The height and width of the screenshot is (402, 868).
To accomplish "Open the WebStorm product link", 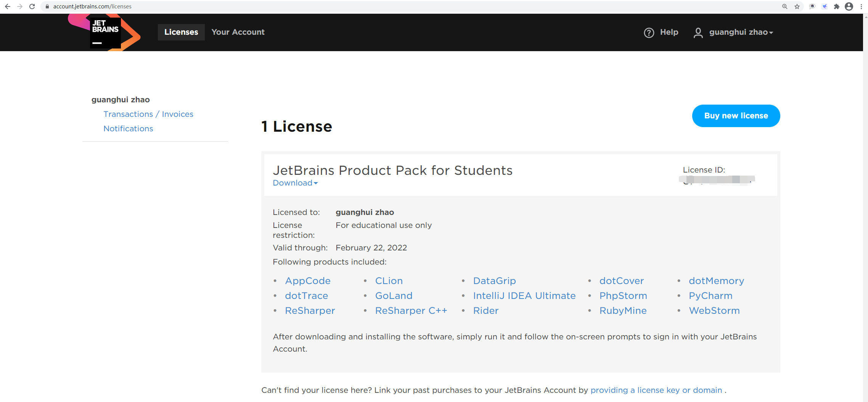I will [x=714, y=310].
